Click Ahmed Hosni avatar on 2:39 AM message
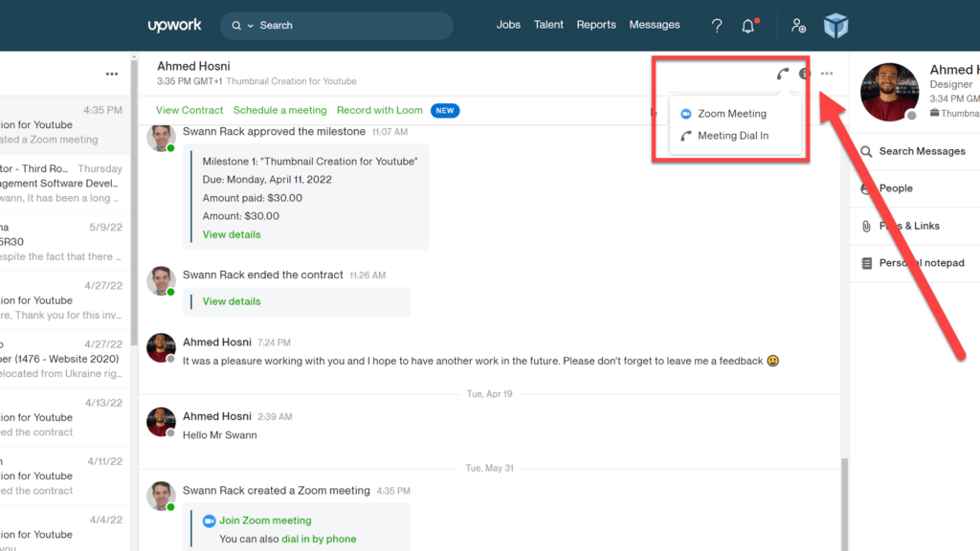980x551 pixels. click(x=161, y=422)
